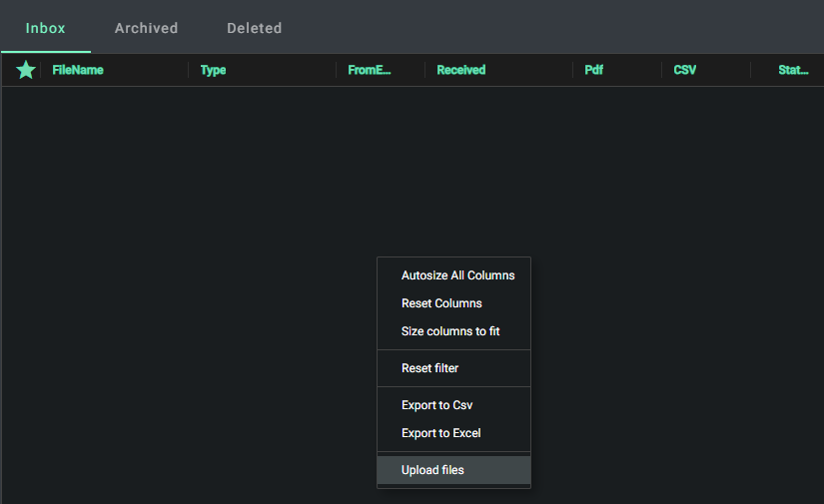Choose Export to Csv menu entry
824x504 pixels.
pyautogui.click(x=436, y=405)
